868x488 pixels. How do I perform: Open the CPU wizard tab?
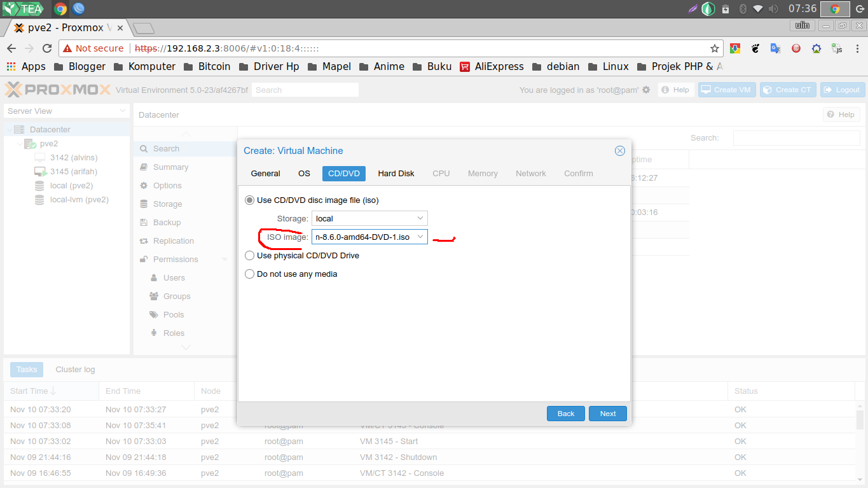(441, 174)
